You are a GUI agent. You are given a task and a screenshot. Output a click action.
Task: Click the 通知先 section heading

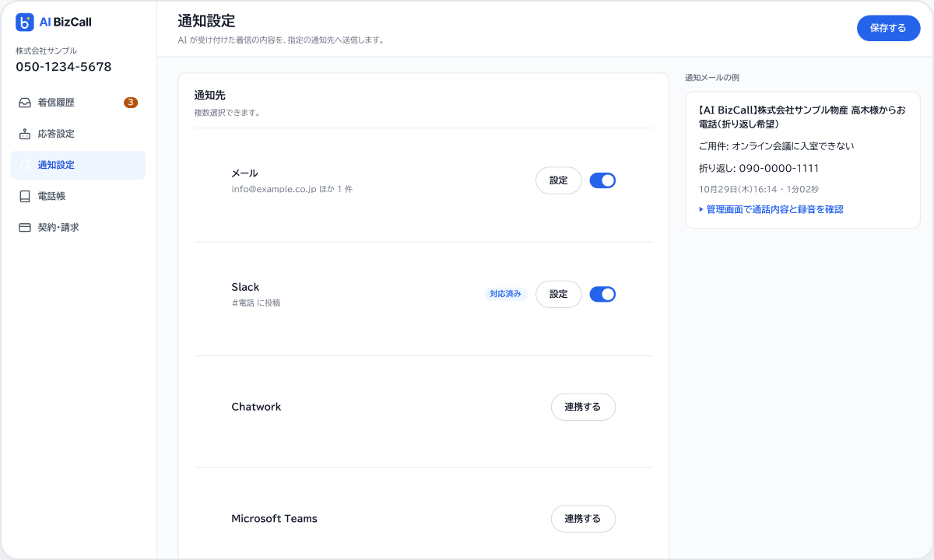(x=209, y=96)
